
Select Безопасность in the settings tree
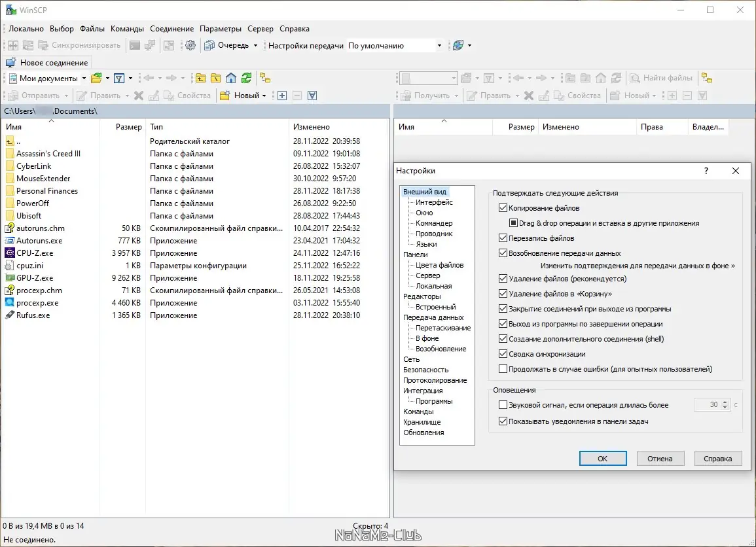pos(425,370)
